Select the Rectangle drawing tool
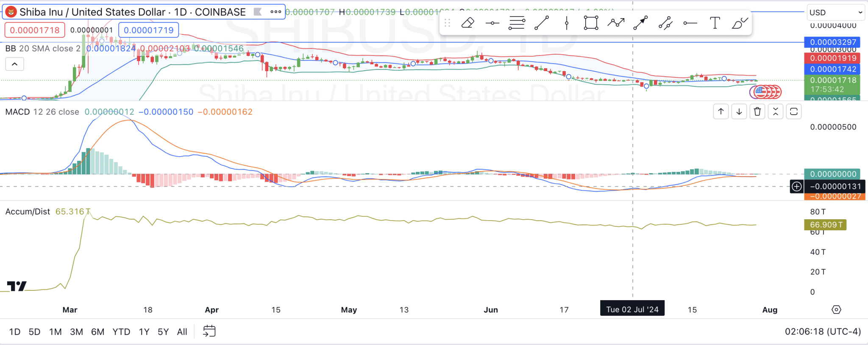The image size is (868, 345). coord(591,23)
